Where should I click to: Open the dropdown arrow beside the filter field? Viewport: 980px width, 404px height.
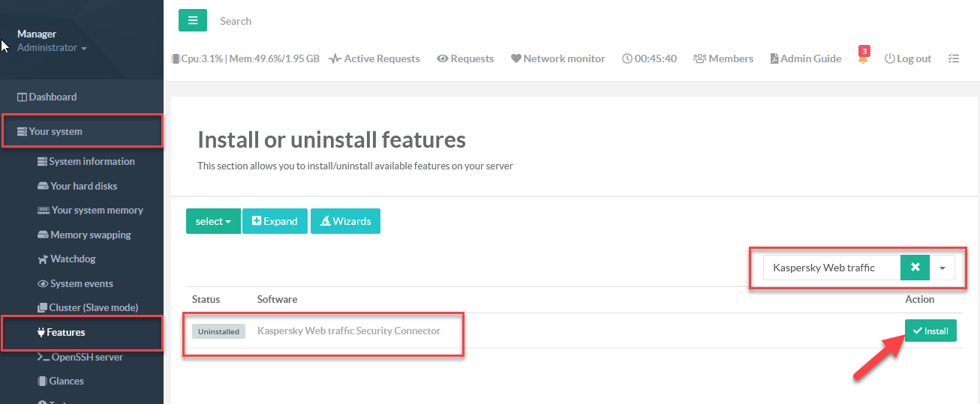942,268
